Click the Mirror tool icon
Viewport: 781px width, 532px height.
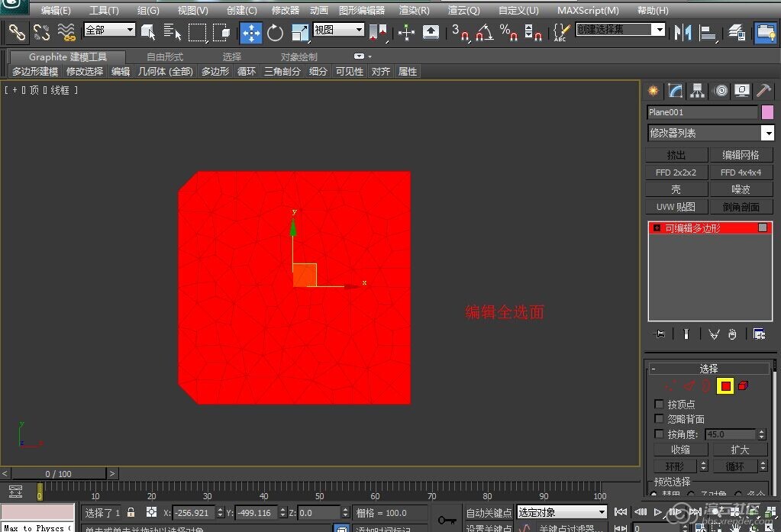point(683,32)
